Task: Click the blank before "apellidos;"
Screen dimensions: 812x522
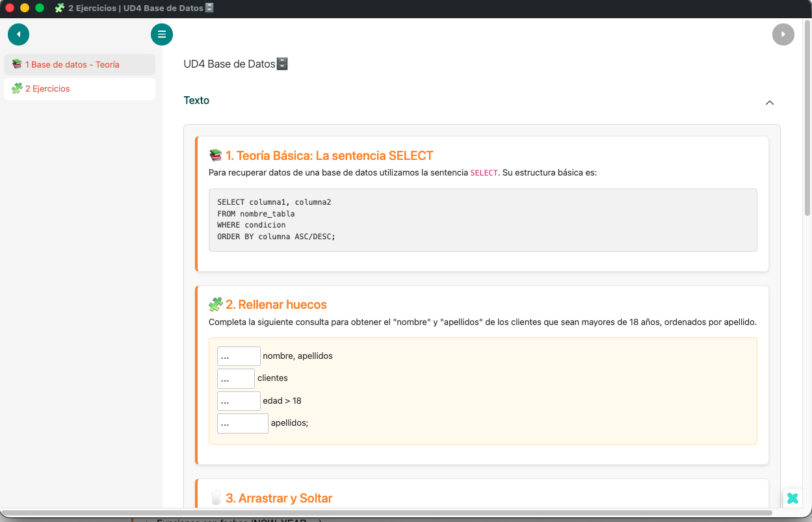Action: pos(242,423)
